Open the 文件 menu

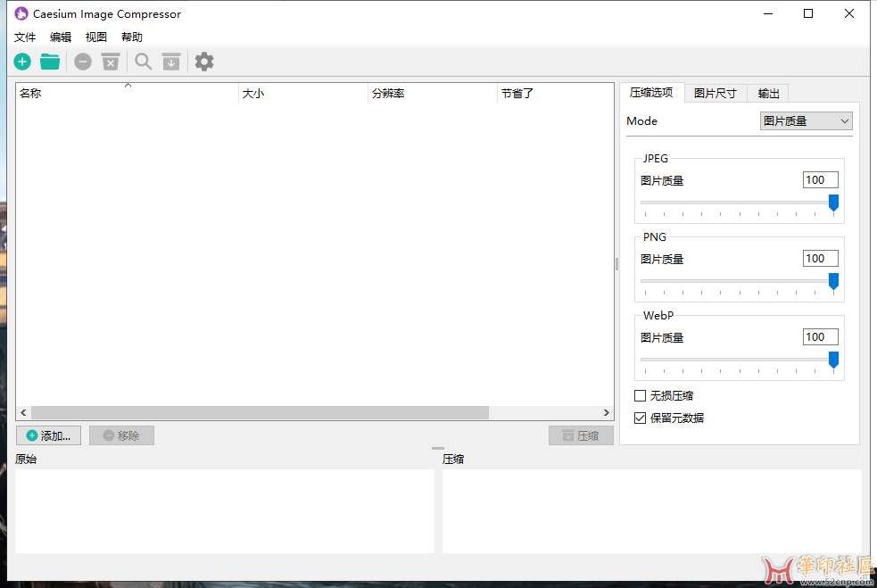25,37
